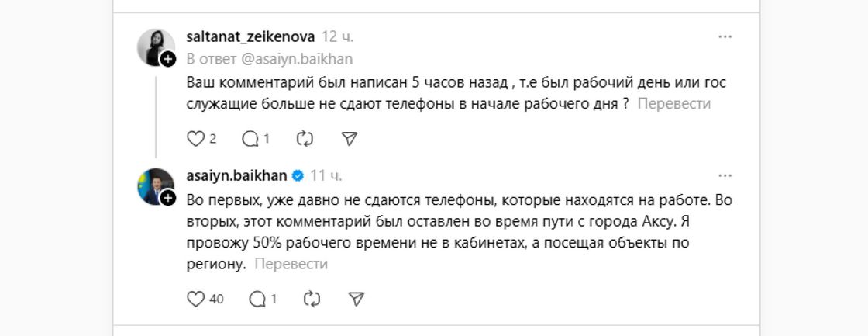Open replies to asaiyn.baikhan's comment

click(257, 299)
